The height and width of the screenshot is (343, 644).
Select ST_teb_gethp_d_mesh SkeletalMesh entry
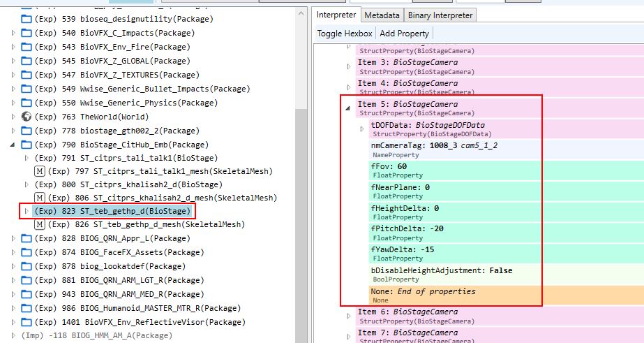click(147, 224)
